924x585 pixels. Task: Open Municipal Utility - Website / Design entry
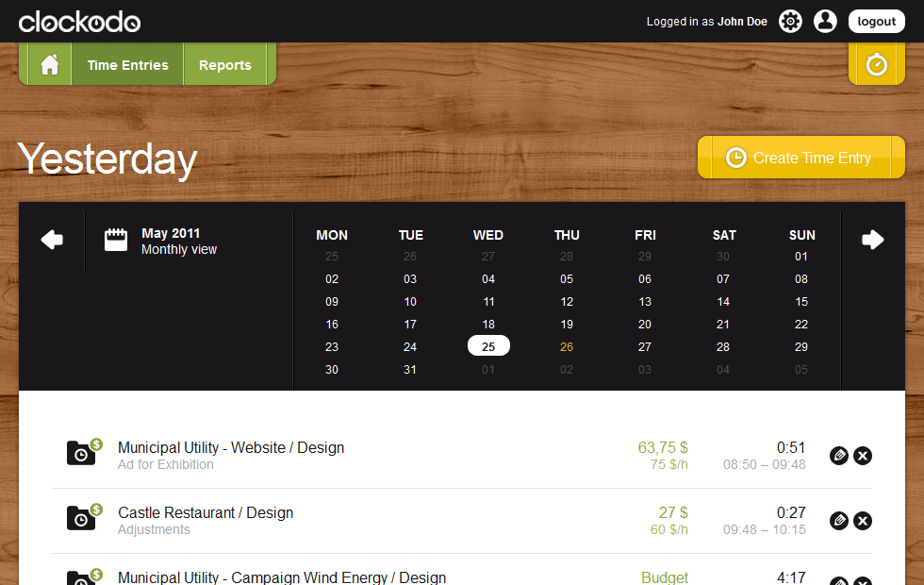coord(231,447)
